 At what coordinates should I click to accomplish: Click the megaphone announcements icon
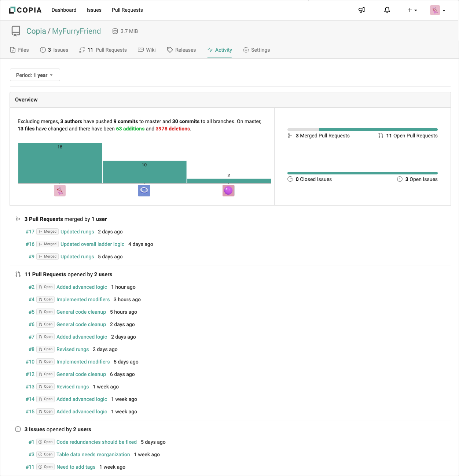click(361, 10)
